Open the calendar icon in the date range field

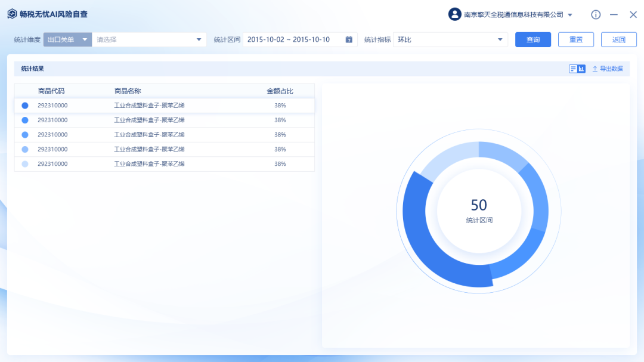click(349, 39)
